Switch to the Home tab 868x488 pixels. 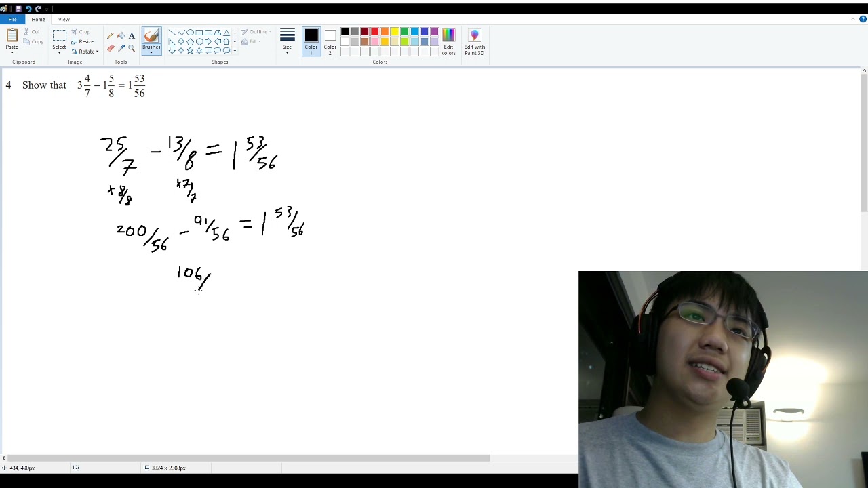38,19
